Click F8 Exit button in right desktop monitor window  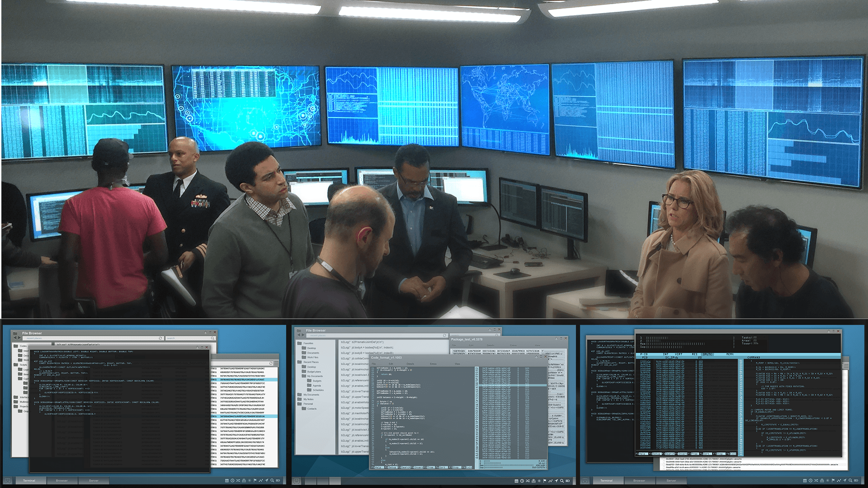pos(731,454)
